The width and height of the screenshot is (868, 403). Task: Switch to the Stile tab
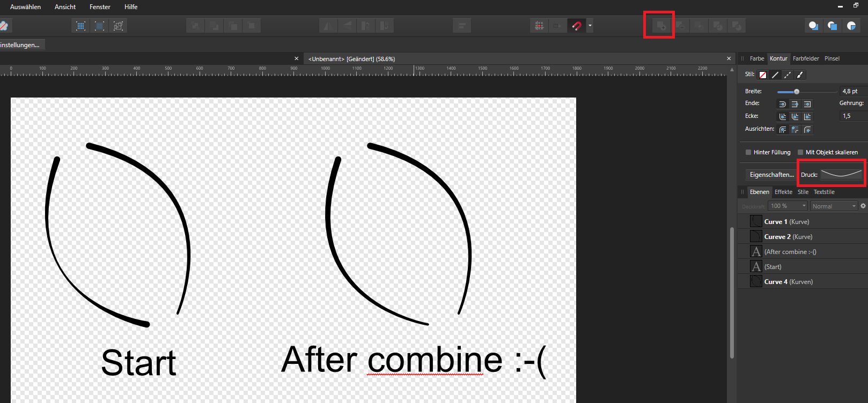click(803, 192)
